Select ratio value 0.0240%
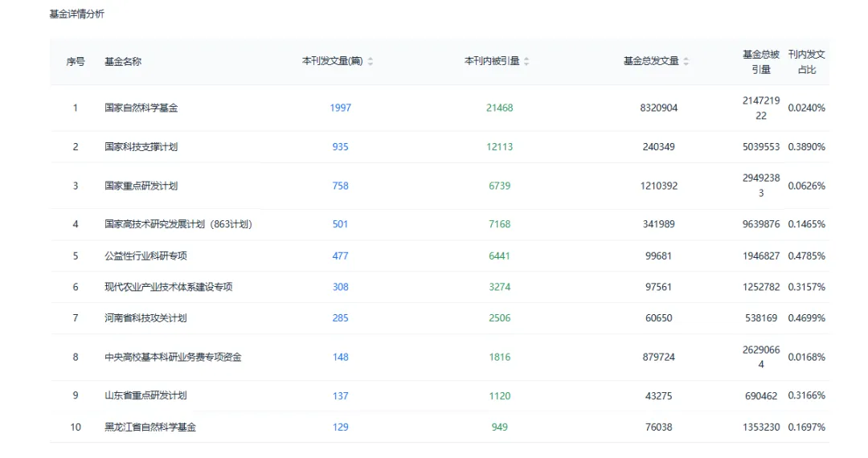 807,108
